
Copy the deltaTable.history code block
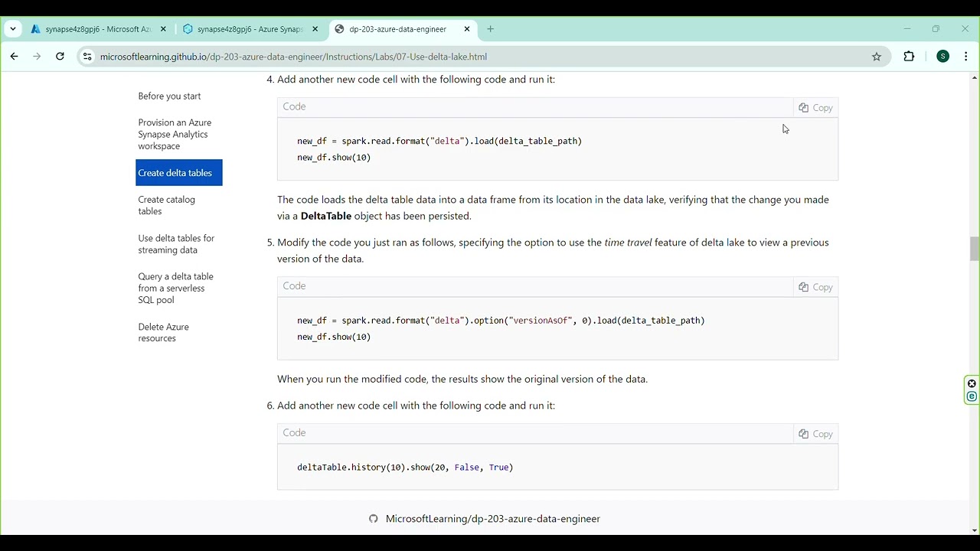pos(815,434)
